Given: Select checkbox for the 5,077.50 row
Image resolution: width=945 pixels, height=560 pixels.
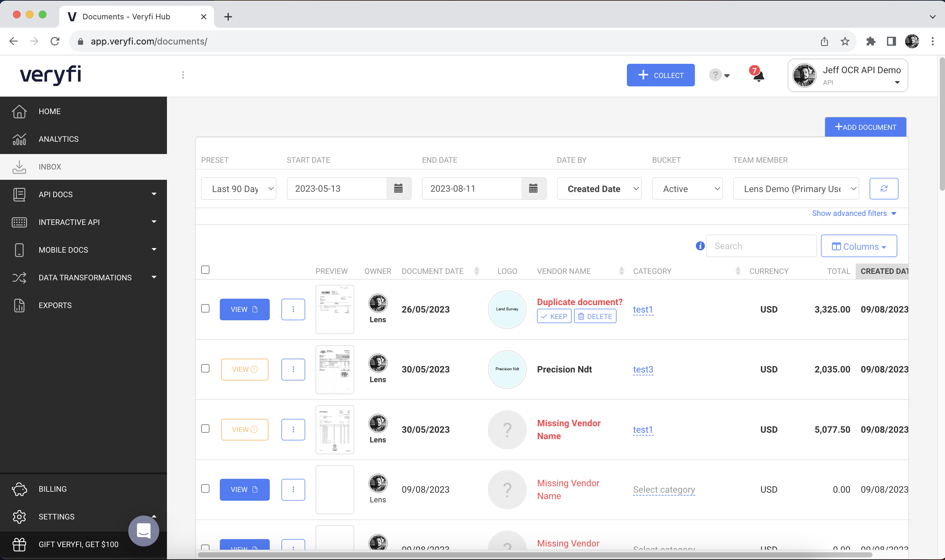Looking at the screenshot, I should coord(205,429).
